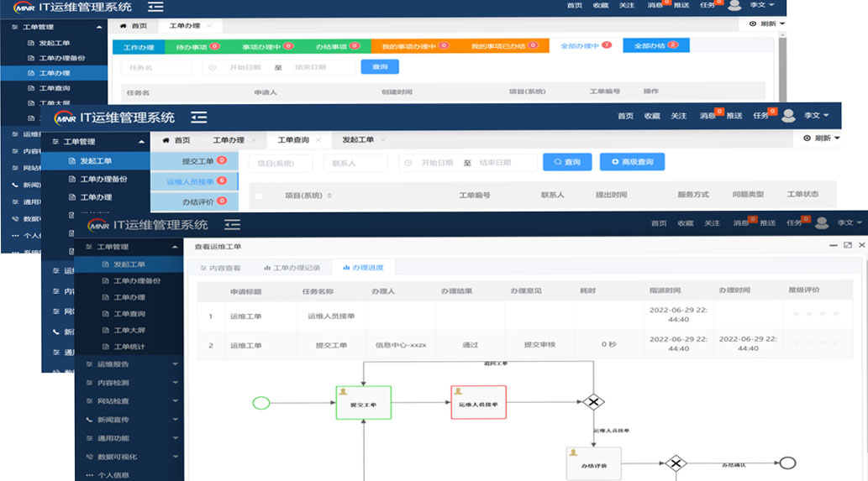Open 李文 user dropdown in middle window
Viewport: 868px width, 481px height.
817,116
